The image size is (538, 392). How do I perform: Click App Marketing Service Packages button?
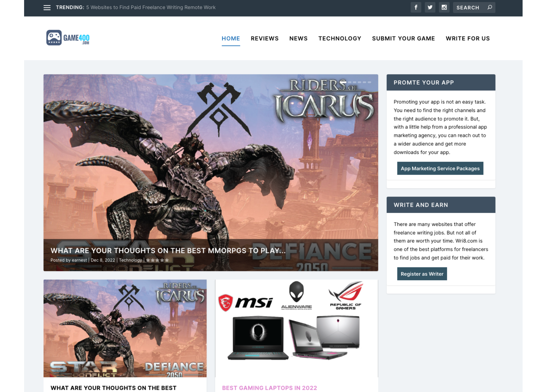pos(440,168)
